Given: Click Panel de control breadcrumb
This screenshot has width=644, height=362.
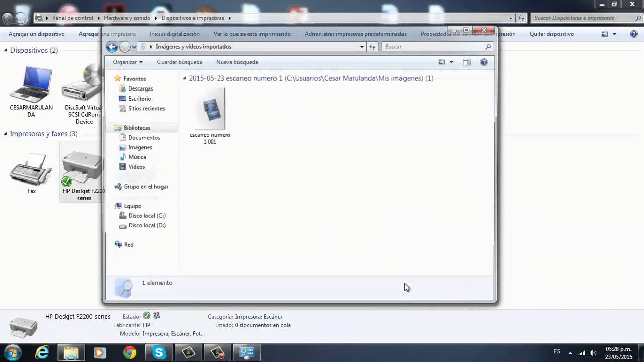Looking at the screenshot, I should (x=72, y=18).
